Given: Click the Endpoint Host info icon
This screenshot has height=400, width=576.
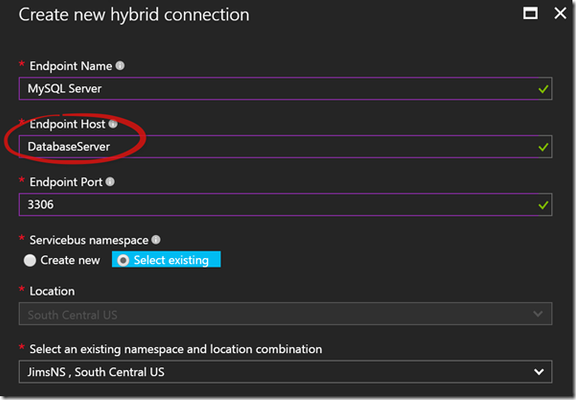Looking at the screenshot, I should [113, 124].
